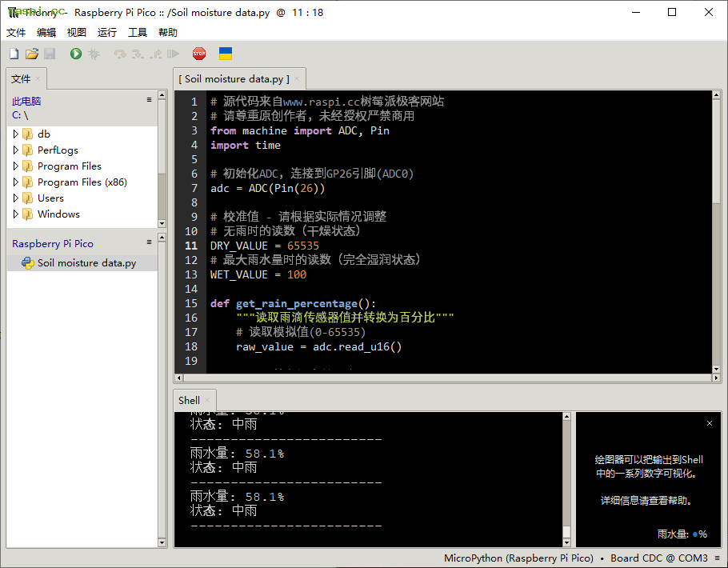Click the Step into toolbar icon

pos(138,54)
